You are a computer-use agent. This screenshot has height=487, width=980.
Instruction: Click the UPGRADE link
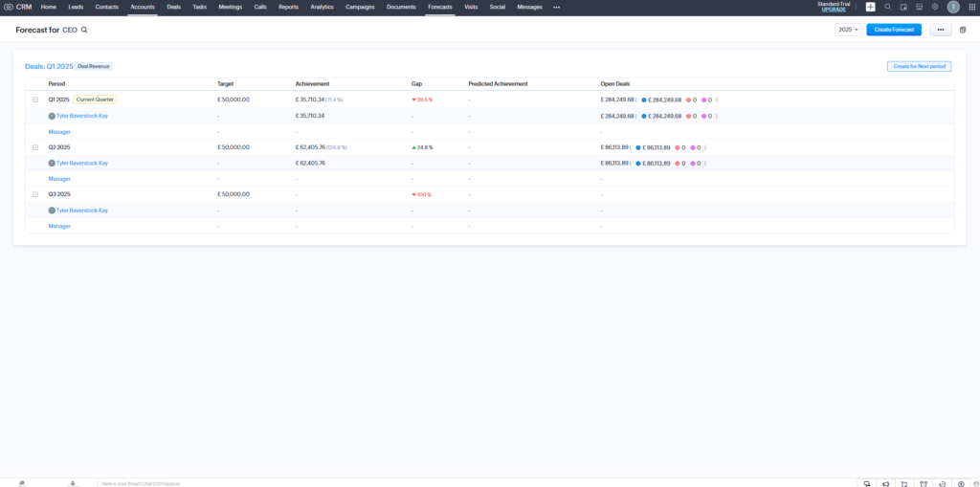[834, 10]
